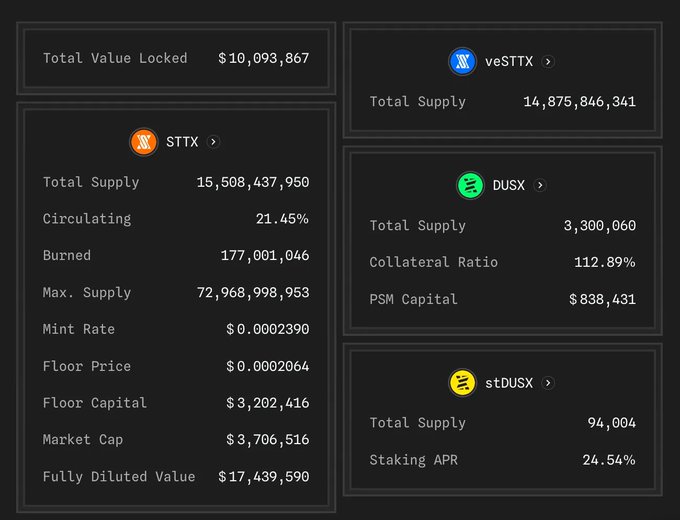This screenshot has height=520, width=680.
Task: Expand the DUSX chevron arrow
Action: [540, 185]
